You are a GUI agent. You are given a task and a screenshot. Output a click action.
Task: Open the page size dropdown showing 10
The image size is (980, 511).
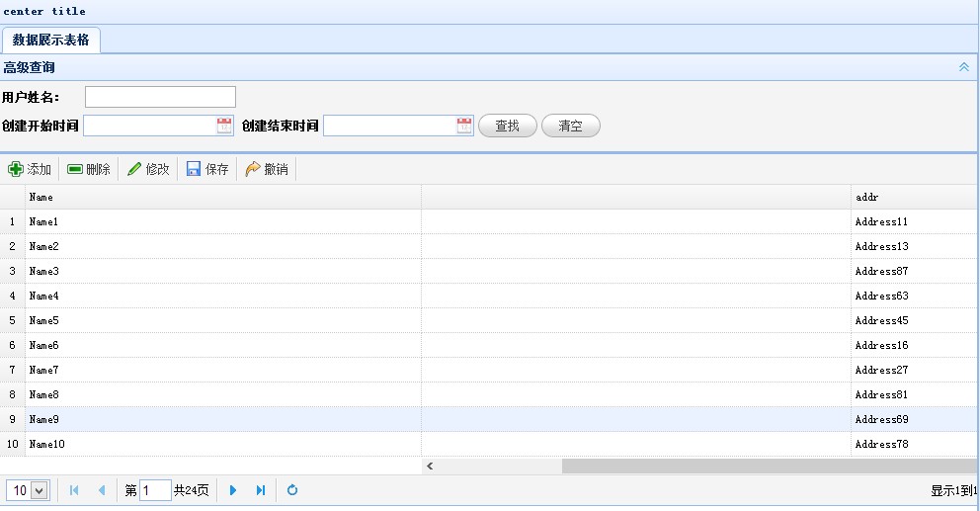coord(40,490)
